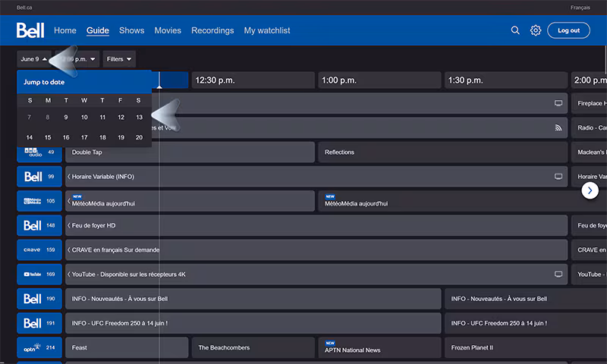Open Horaire Variable (INFO) program
This screenshot has width=607, height=364.
[316, 177]
